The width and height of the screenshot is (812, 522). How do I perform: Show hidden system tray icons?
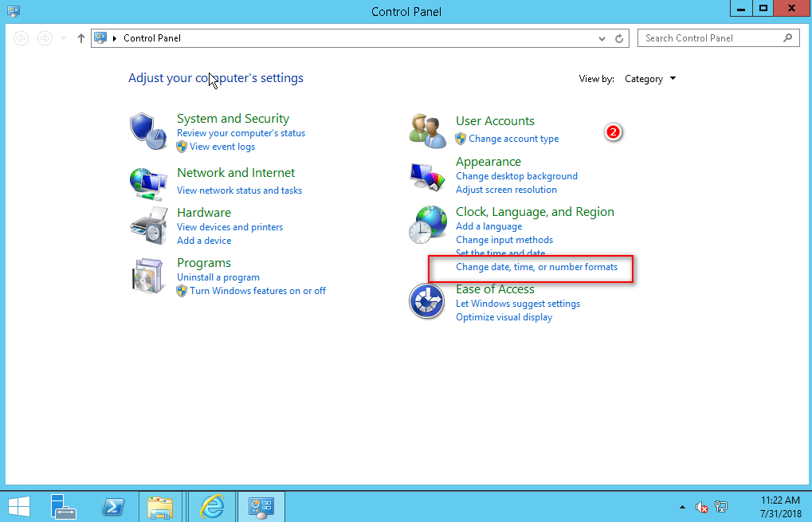click(x=681, y=507)
